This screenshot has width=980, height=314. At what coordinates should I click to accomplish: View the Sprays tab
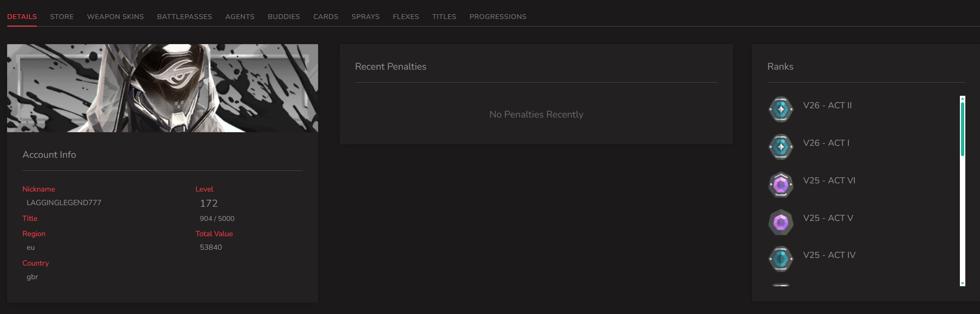click(365, 17)
